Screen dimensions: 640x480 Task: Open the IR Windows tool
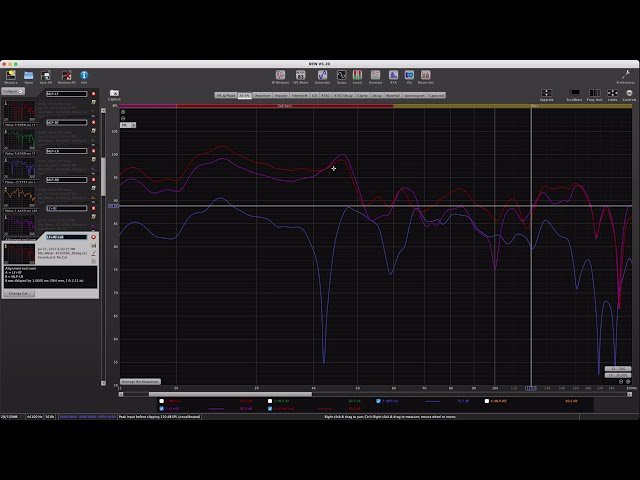[280, 75]
